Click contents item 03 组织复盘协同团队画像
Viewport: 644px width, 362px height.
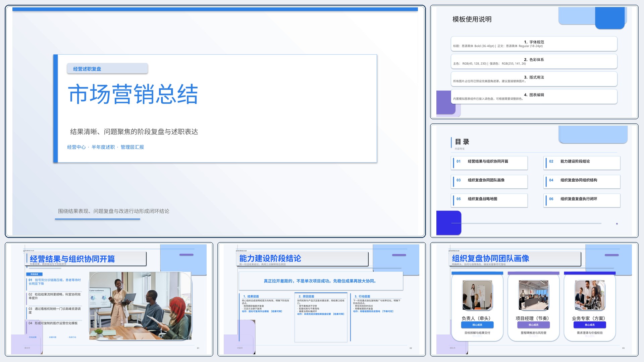pos(490,182)
